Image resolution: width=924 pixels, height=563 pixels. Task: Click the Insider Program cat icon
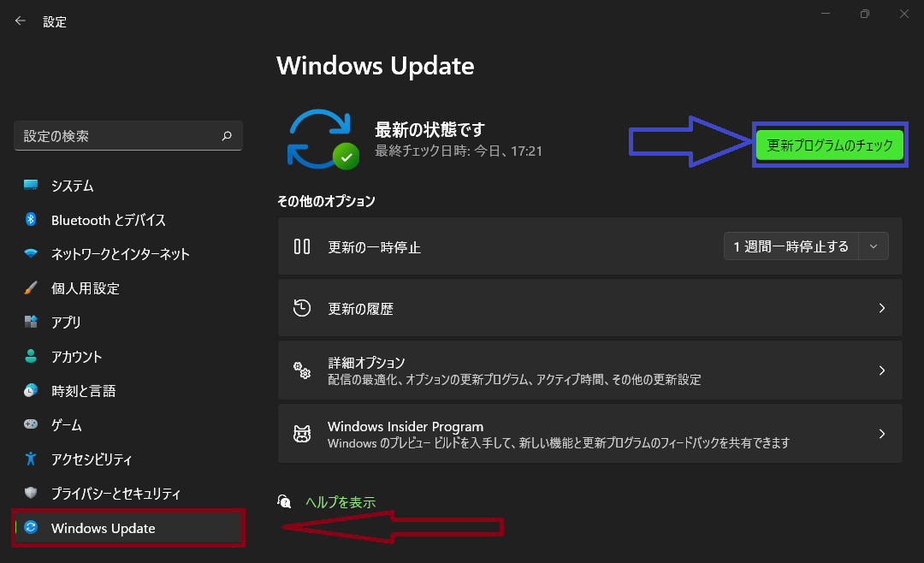(x=302, y=434)
